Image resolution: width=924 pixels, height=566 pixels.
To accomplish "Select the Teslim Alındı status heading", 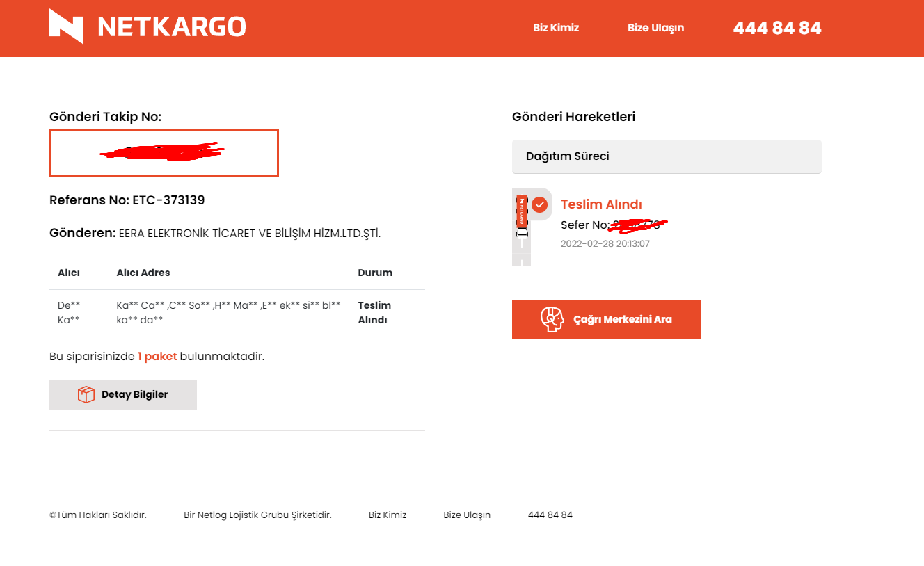I will (601, 204).
